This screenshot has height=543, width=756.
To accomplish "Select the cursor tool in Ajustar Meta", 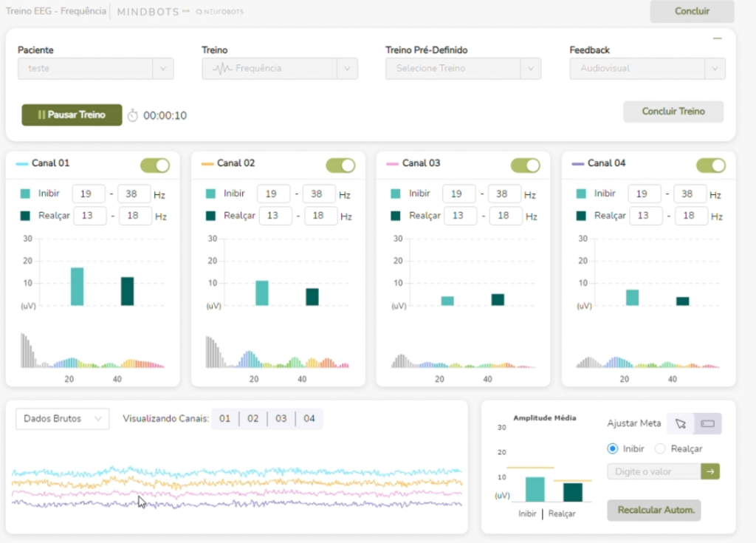I will (680, 424).
